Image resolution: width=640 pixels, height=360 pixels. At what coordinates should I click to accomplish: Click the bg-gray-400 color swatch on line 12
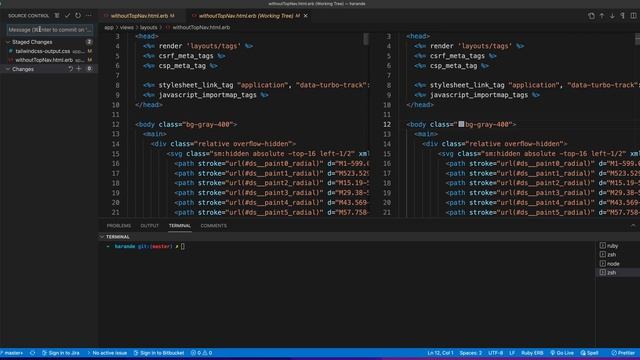point(461,124)
